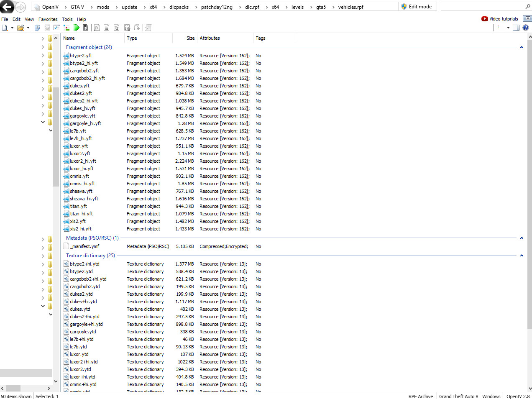The width and height of the screenshot is (532, 399).
Task: Open the Help menu
Action: pyautogui.click(x=82, y=19)
